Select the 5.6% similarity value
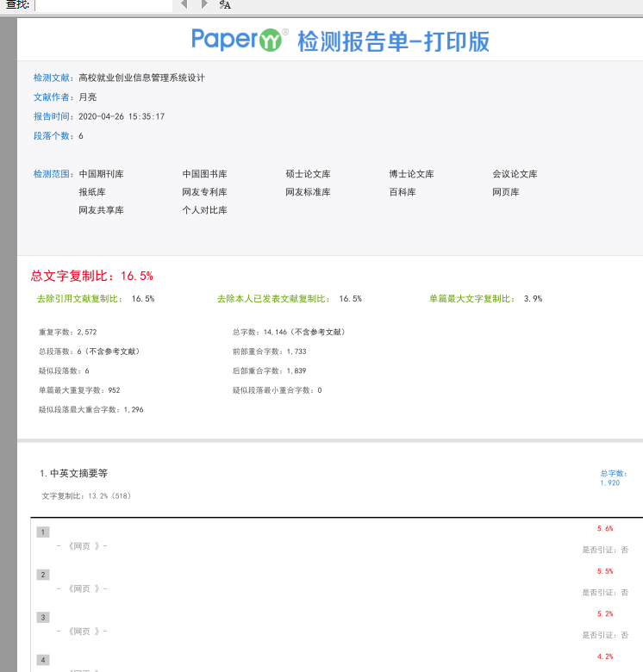Image resolution: width=643 pixels, height=672 pixels. 605,528
